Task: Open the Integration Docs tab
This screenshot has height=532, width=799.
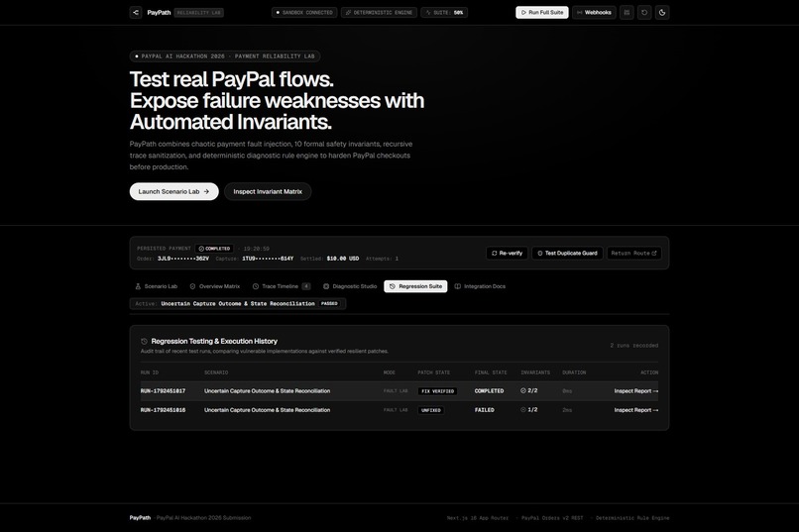Action: point(480,286)
